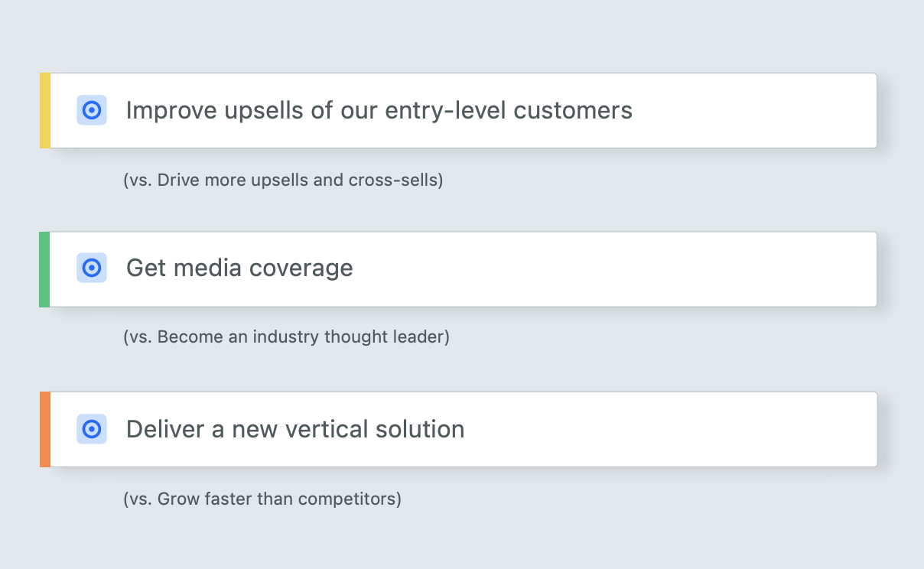Image resolution: width=924 pixels, height=569 pixels.
Task: Click the target icon next to 'Get media coverage'
Action: click(92, 268)
